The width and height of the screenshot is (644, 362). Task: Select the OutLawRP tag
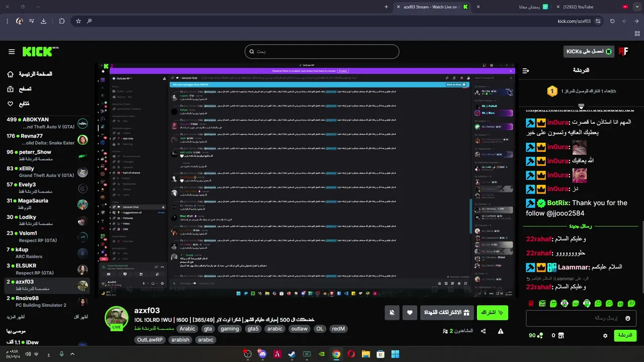pos(150,340)
